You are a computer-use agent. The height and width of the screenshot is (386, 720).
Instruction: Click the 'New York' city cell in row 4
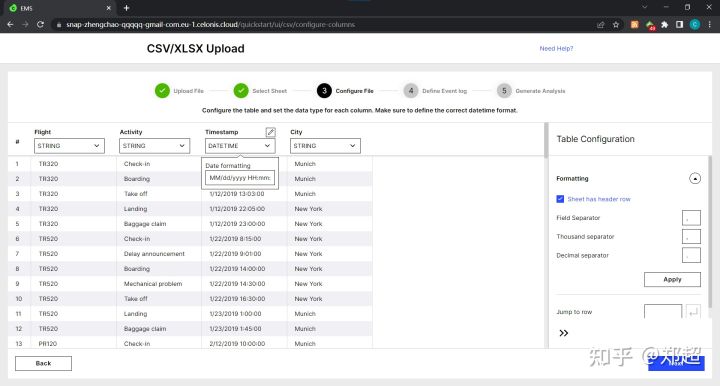pyautogui.click(x=308, y=208)
